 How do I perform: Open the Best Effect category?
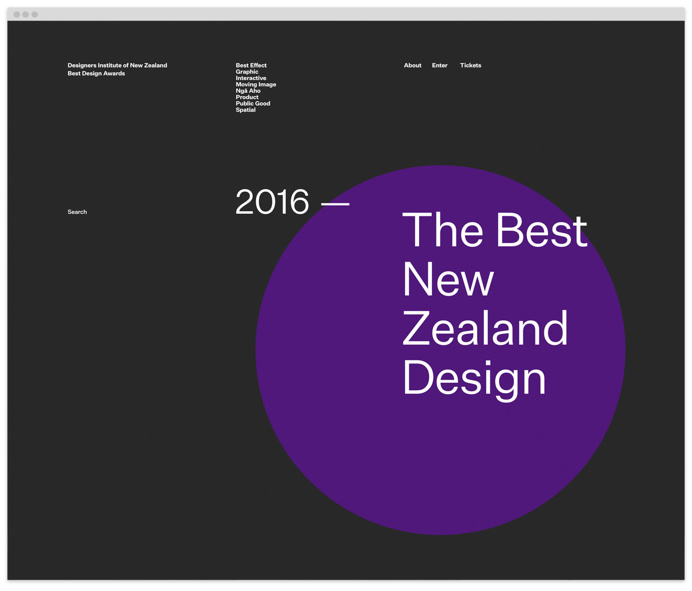click(x=251, y=65)
